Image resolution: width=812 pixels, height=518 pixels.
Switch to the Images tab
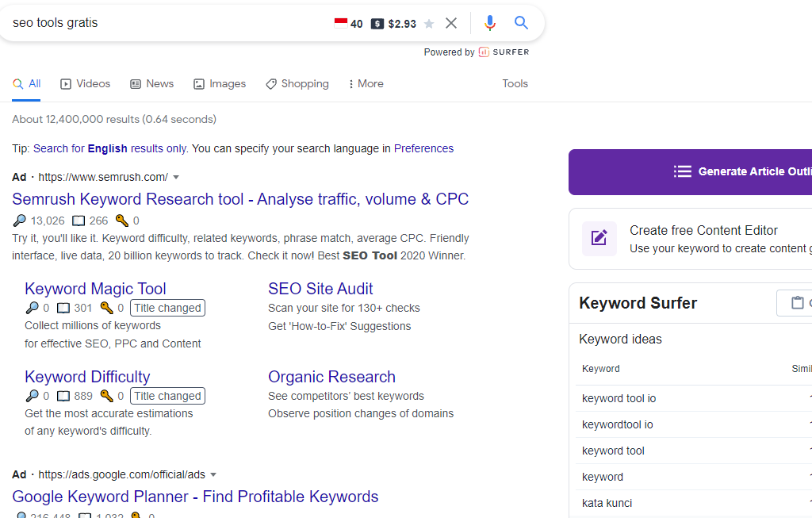pos(220,84)
